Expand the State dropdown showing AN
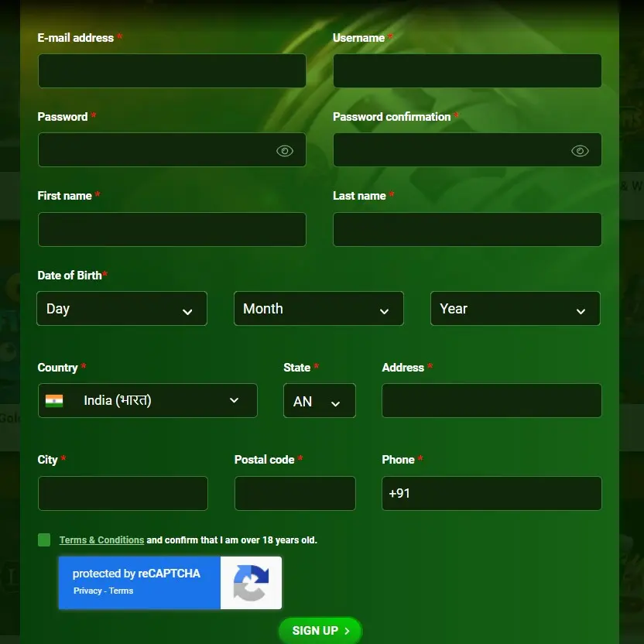The height and width of the screenshot is (644, 644). click(319, 401)
